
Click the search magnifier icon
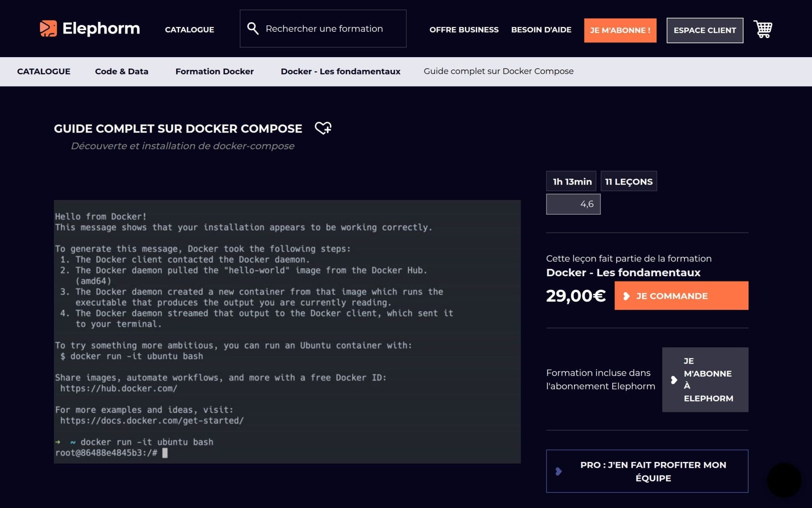tap(253, 29)
